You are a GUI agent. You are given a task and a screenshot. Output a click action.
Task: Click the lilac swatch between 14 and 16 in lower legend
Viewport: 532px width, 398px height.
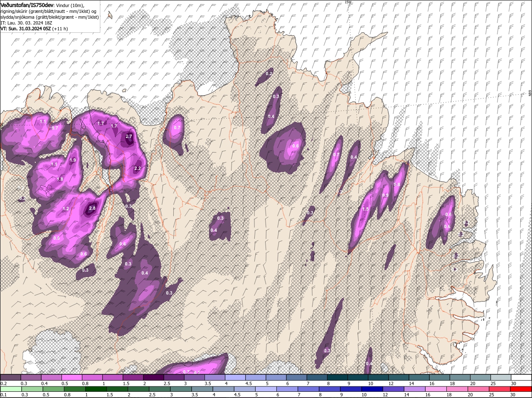(416, 389)
